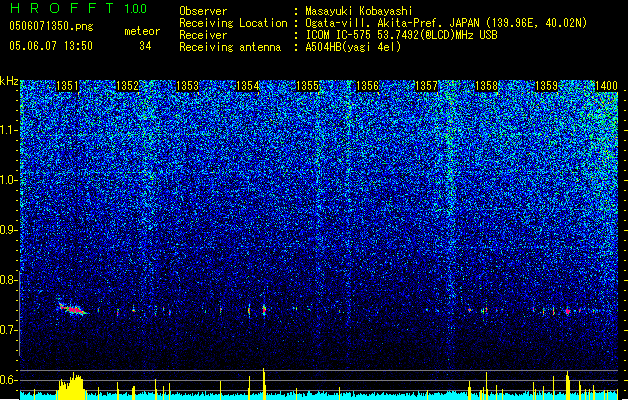Click the 1.0 kHz axis label

tap(9, 180)
